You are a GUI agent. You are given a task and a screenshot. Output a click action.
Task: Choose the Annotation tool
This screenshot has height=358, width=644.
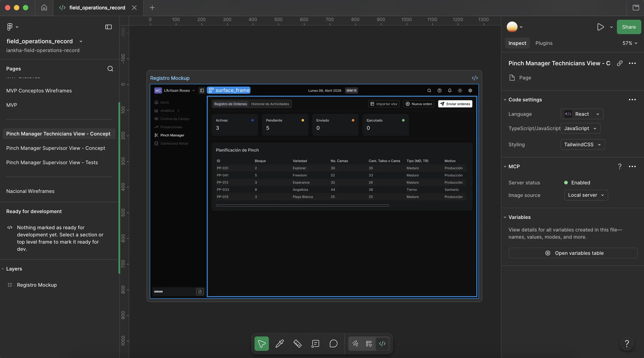(x=315, y=343)
